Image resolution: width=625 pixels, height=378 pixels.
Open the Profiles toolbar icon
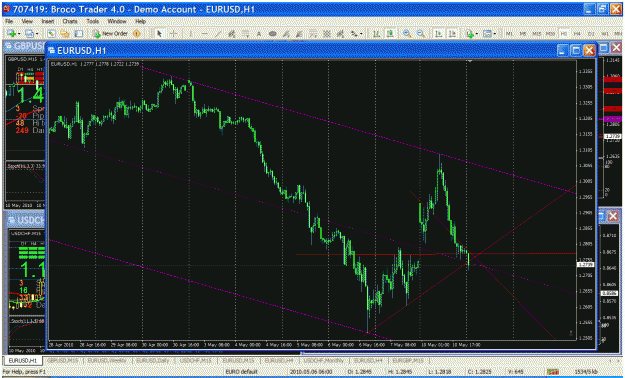click(29, 34)
